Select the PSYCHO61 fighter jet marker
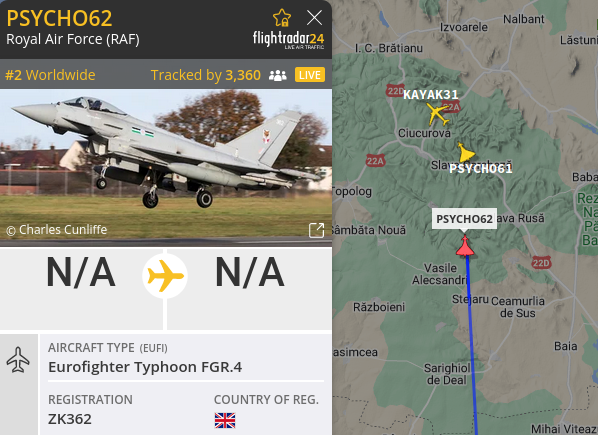Viewport: 598px width, 435px height. pos(466,153)
